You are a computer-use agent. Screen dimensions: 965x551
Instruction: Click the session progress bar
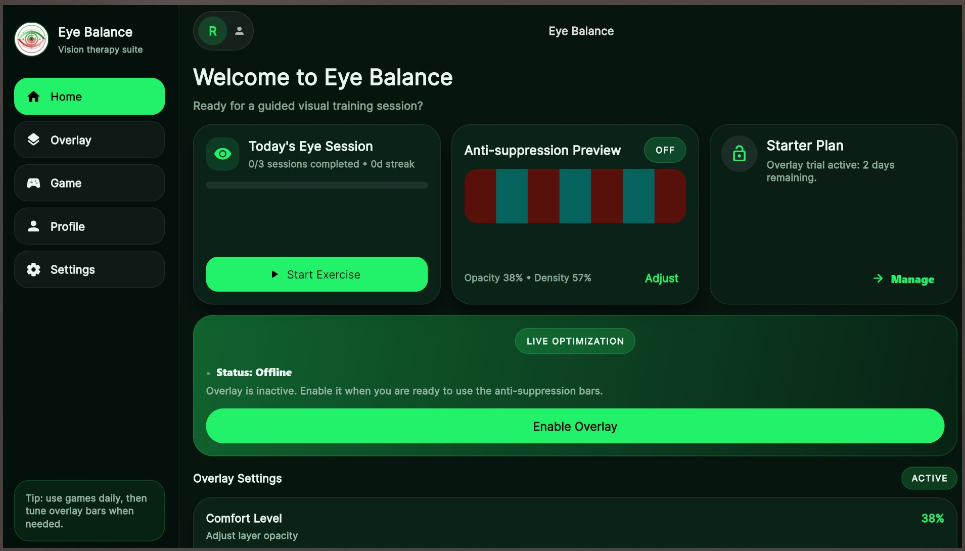[x=316, y=185]
